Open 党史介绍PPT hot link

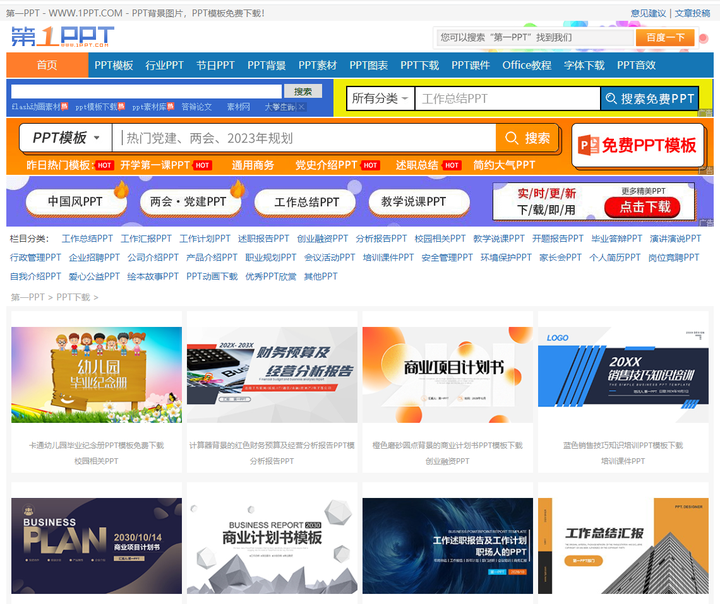[326, 165]
